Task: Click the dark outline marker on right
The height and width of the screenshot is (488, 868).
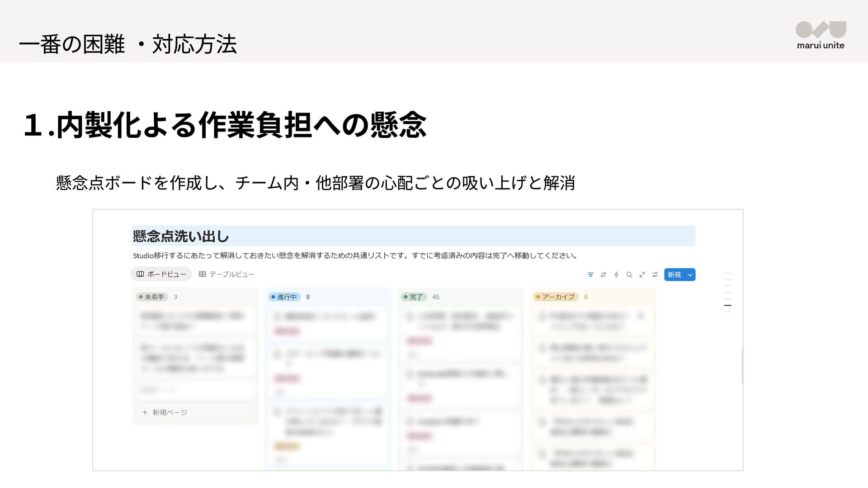Action: point(727,306)
